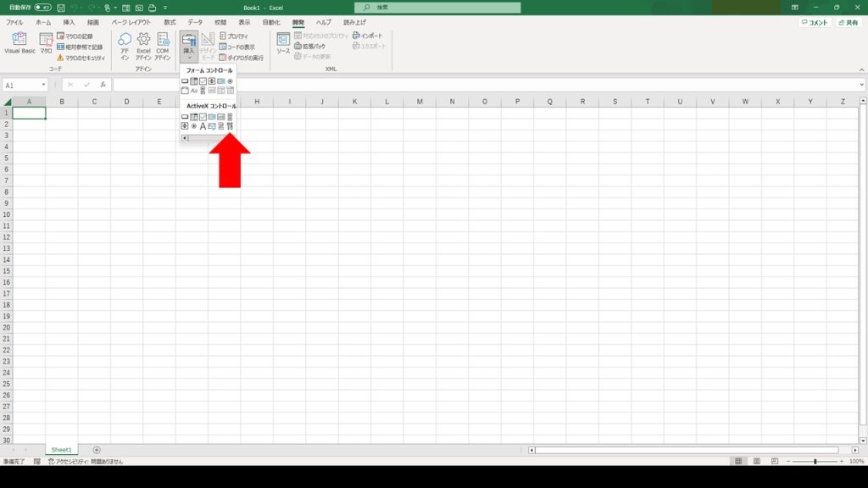Select Form Controls checkbox control
This screenshot has width=868, height=488.
[x=203, y=81]
